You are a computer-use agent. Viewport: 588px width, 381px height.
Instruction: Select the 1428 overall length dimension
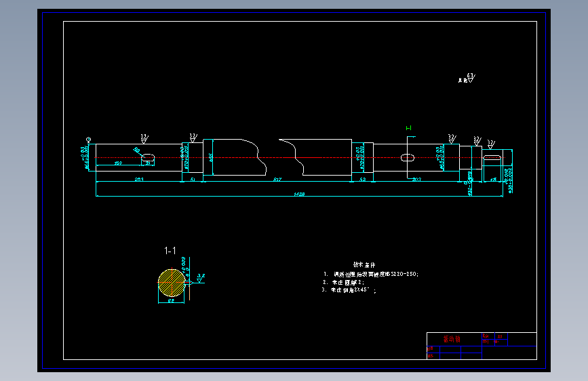[299, 195]
